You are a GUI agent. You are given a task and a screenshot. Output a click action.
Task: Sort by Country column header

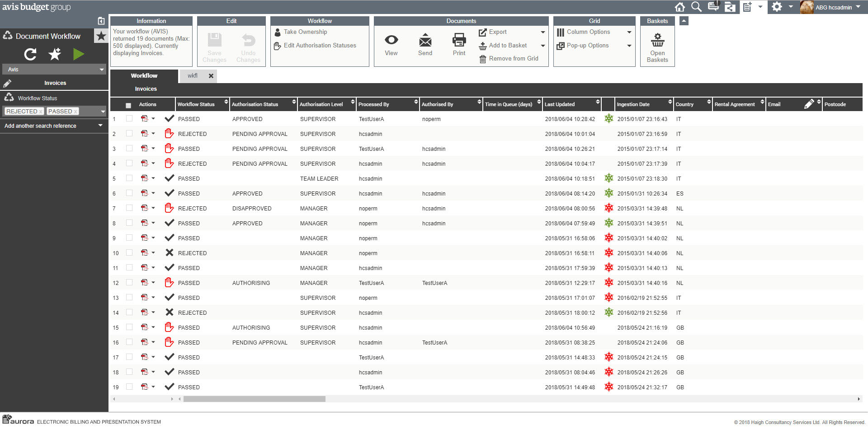pos(693,104)
